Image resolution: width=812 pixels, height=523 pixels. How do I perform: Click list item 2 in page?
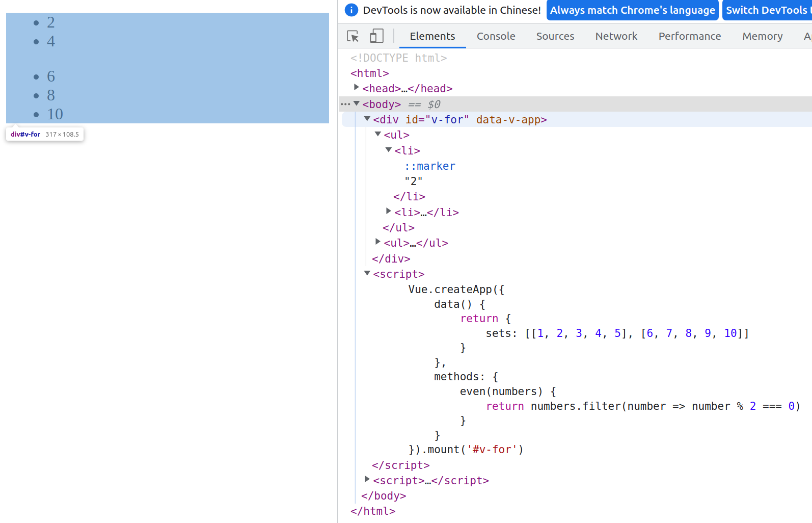(51, 22)
